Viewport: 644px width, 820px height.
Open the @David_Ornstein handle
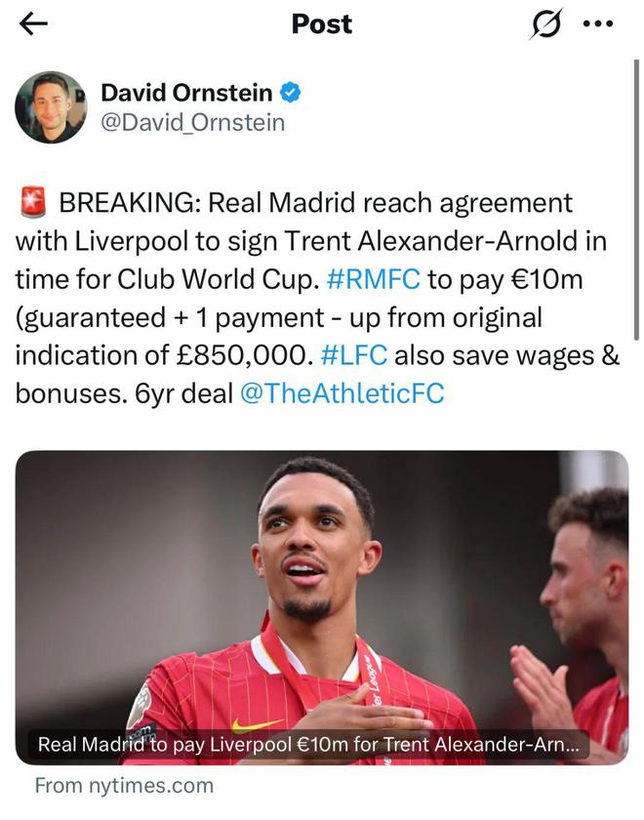point(193,123)
